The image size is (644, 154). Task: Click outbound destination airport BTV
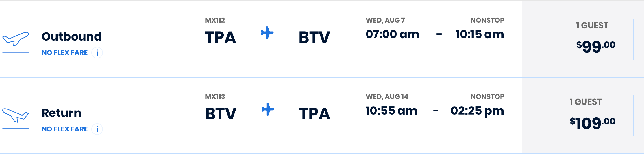point(314,37)
